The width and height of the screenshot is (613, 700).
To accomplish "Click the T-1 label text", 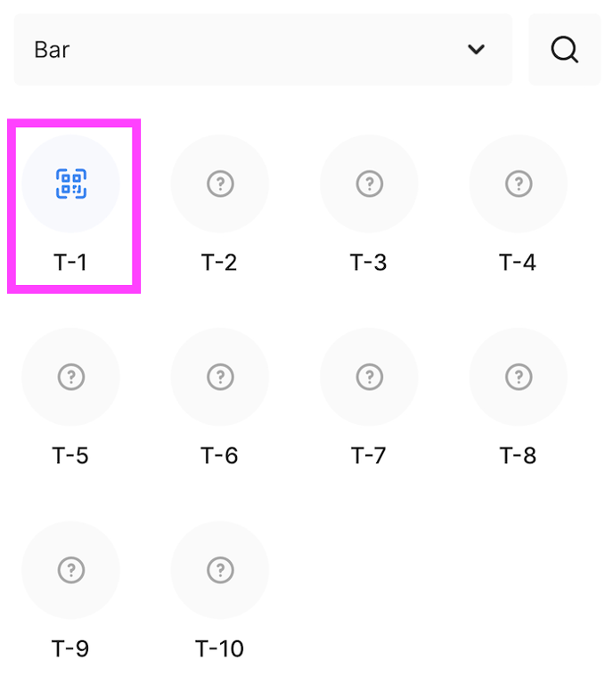I will (x=71, y=263).
